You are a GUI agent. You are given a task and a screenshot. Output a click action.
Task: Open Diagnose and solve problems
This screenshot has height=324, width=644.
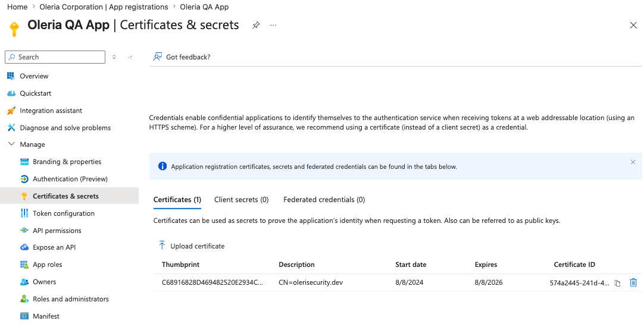tap(65, 128)
